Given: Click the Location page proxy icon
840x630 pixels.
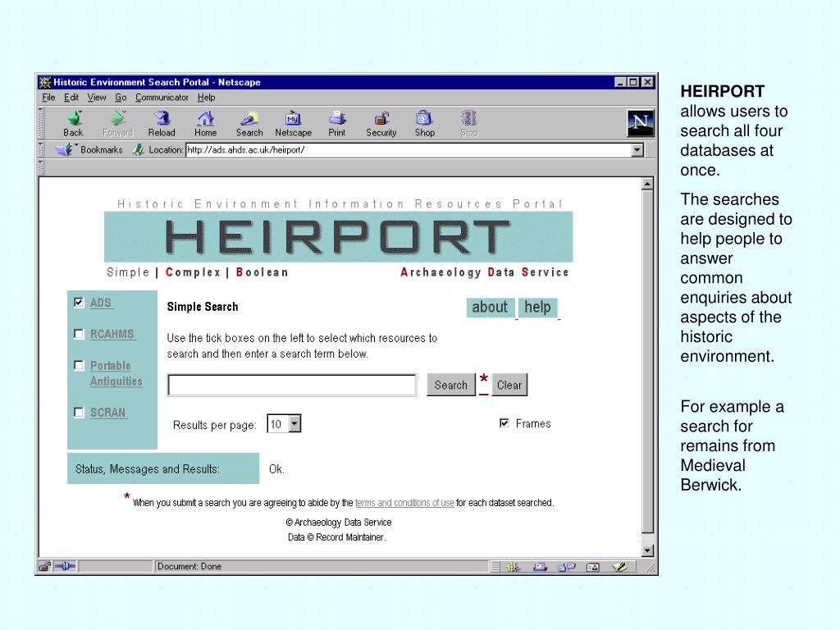Looking at the screenshot, I should click(138, 150).
